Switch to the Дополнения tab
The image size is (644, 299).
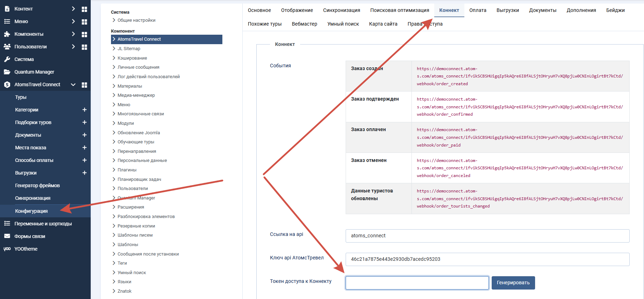click(x=581, y=10)
